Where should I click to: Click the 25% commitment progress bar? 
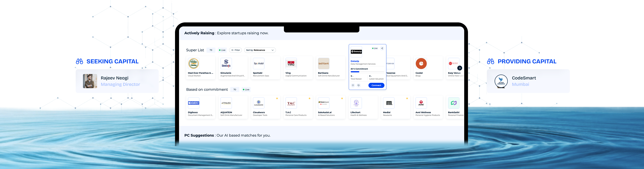pos(367,72)
